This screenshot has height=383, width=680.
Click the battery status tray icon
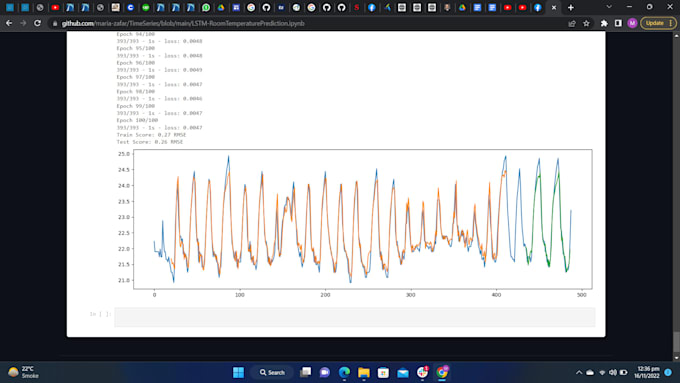pos(624,372)
